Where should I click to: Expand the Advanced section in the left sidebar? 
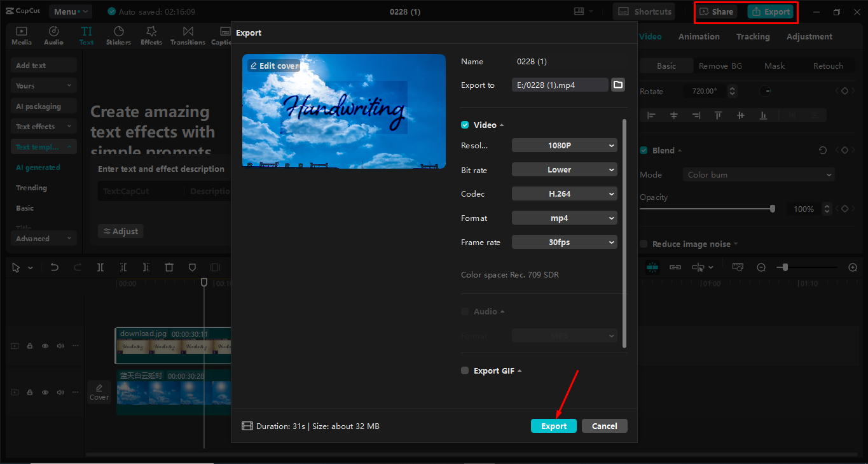click(x=43, y=238)
